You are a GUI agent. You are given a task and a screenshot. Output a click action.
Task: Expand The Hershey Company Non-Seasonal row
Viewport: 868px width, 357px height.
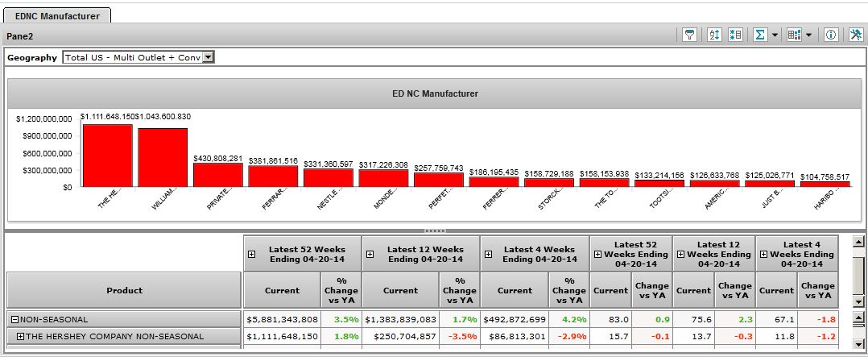click(20, 336)
